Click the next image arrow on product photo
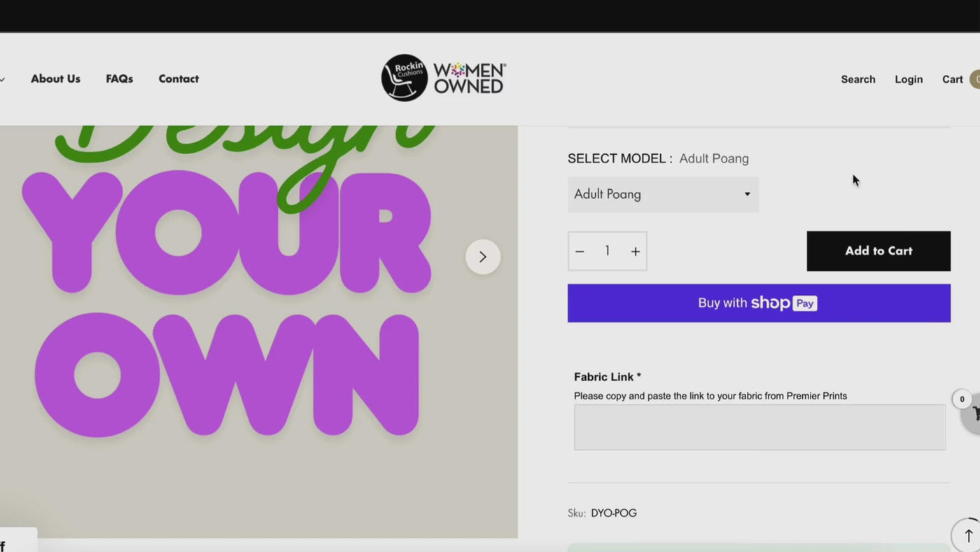Screen dimensions: 980x552 (x=483, y=257)
